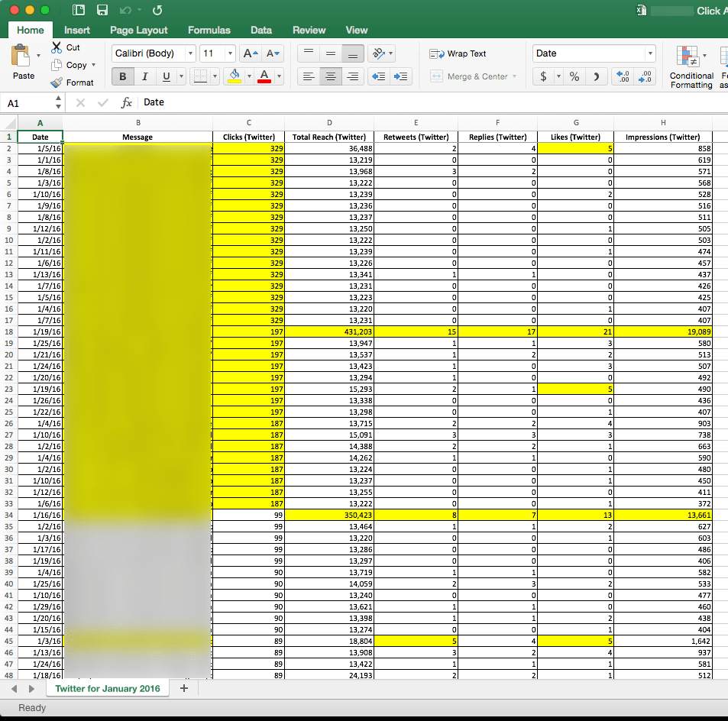Switch to the Formulas tab
This screenshot has height=721, width=728.
point(209,31)
